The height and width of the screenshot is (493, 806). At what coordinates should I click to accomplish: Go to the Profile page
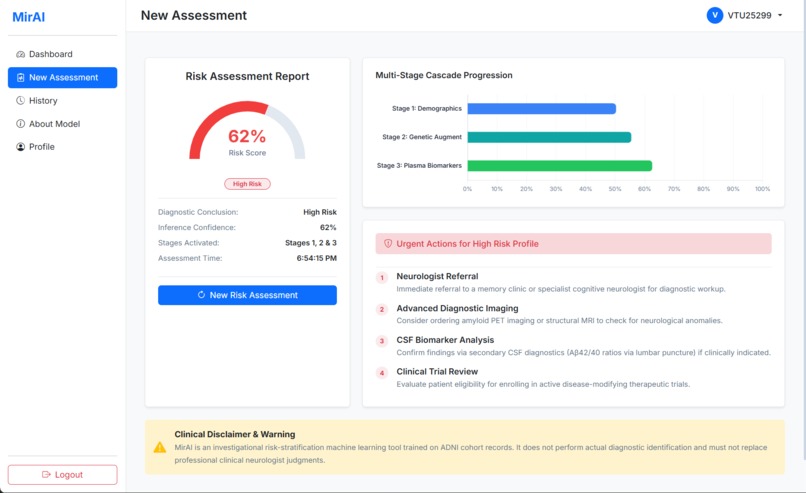pyautogui.click(x=62, y=147)
